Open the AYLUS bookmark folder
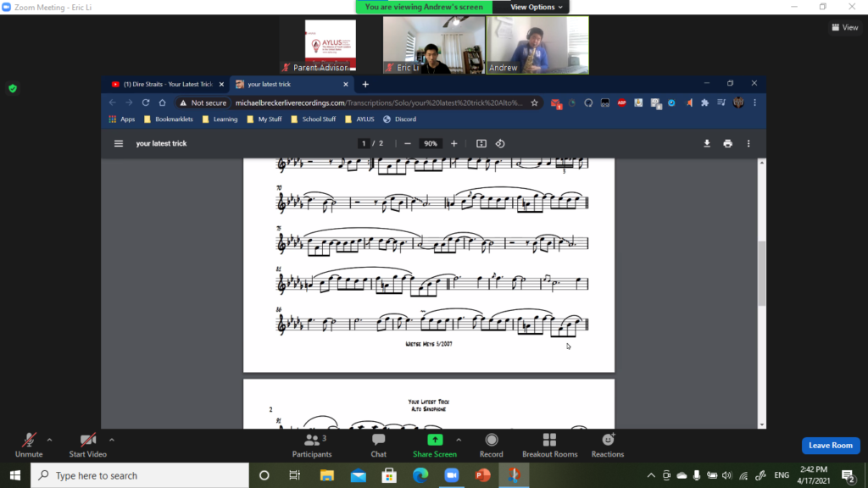 pyautogui.click(x=359, y=119)
